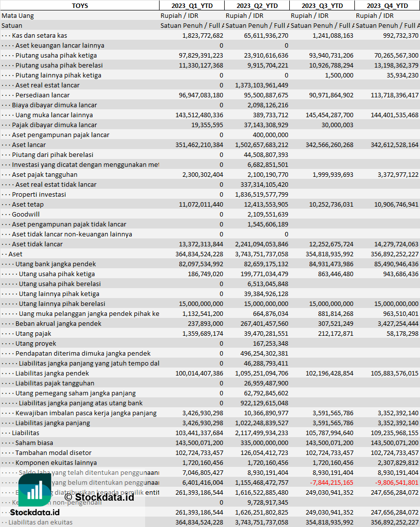Select the TOYS header cell
This screenshot has height=527, width=420.
click(x=80, y=6)
